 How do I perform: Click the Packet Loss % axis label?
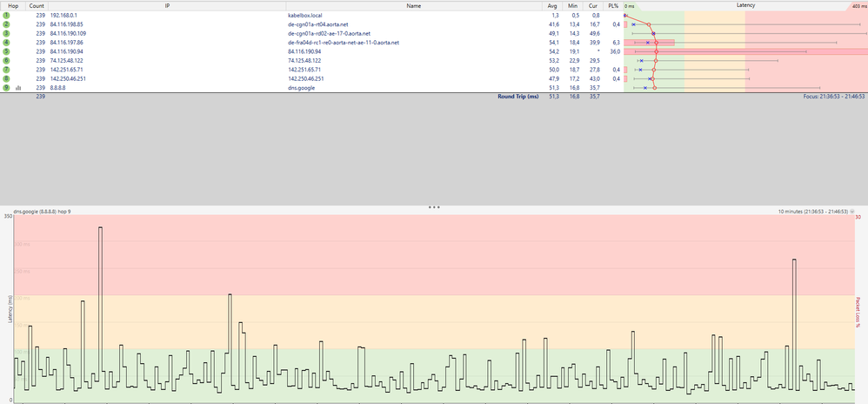pyautogui.click(x=858, y=312)
